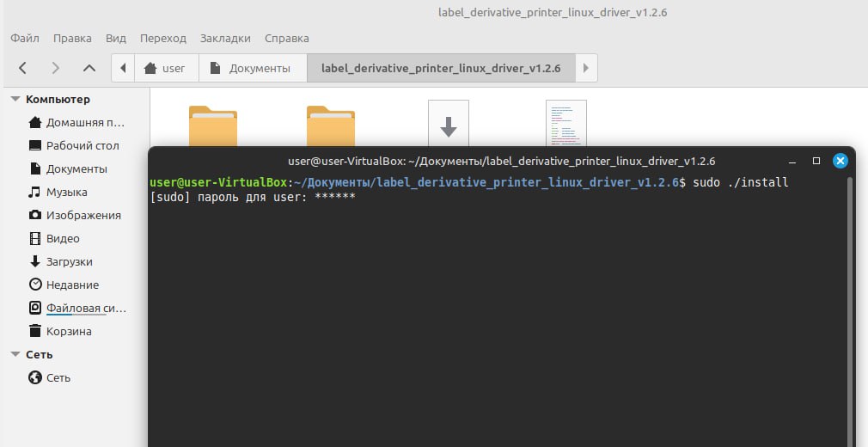Open the Home folder sidebar icon
868x447 pixels.
coord(35,122)
